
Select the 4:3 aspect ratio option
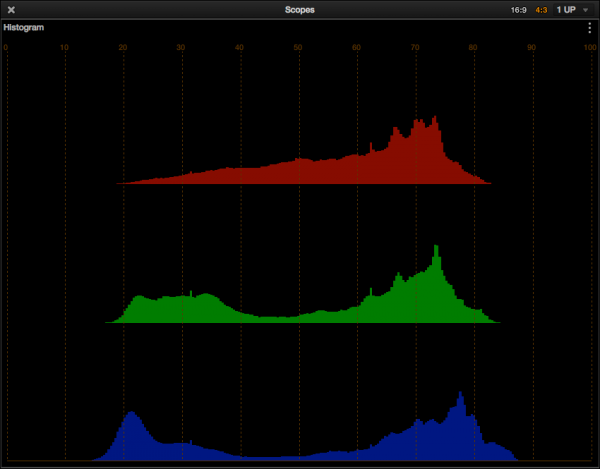click(x=541, y=9)
